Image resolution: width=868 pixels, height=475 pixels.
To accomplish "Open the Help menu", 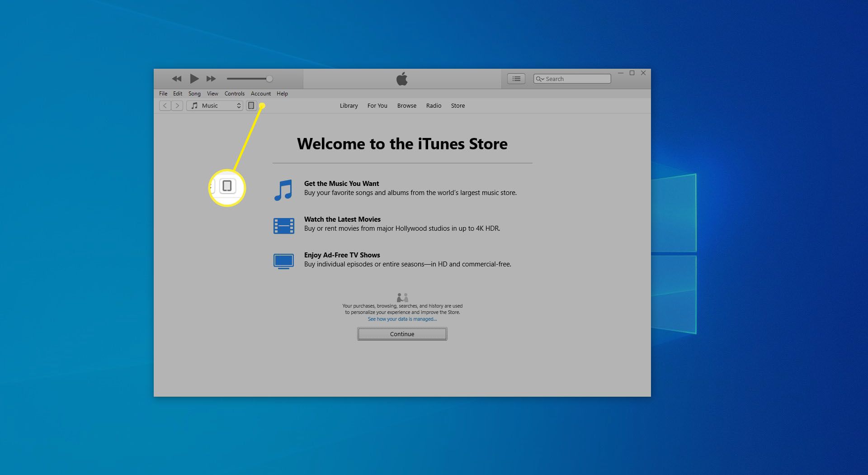I will click(x=282, y=94).
